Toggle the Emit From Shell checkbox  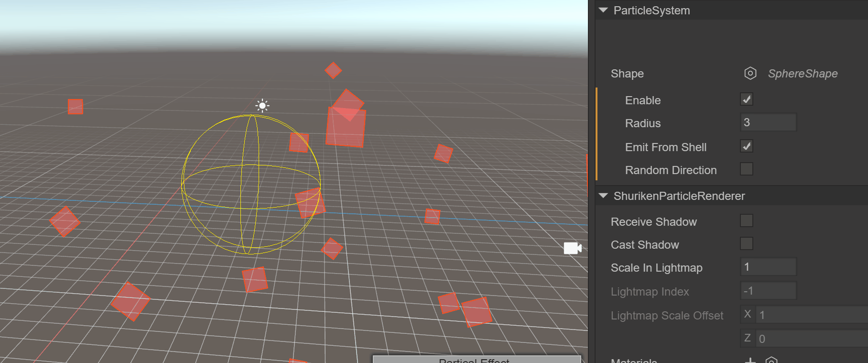pyautogui.click(x=746, y=146)
